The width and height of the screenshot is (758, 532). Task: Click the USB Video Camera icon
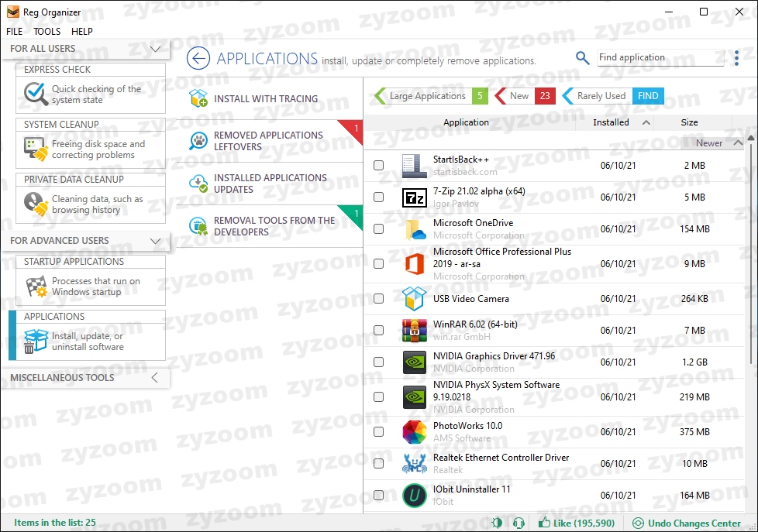point(415,299)
